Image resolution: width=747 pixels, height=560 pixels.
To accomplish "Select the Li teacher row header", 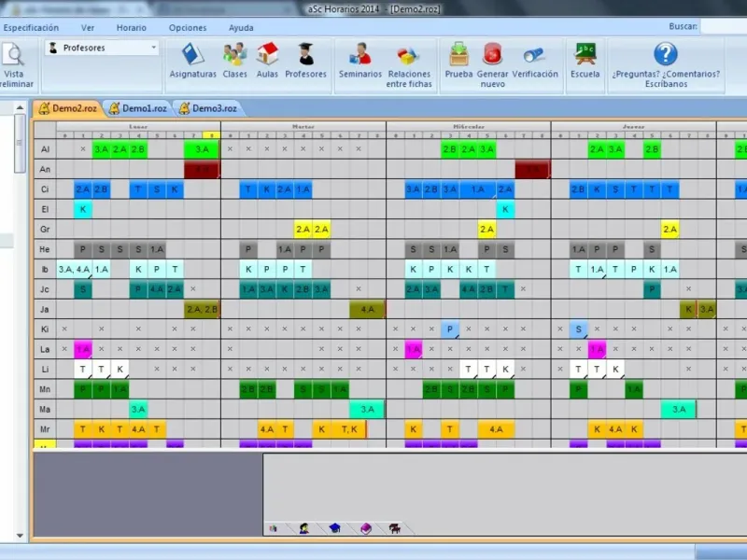I will click(x=45, y=369).
